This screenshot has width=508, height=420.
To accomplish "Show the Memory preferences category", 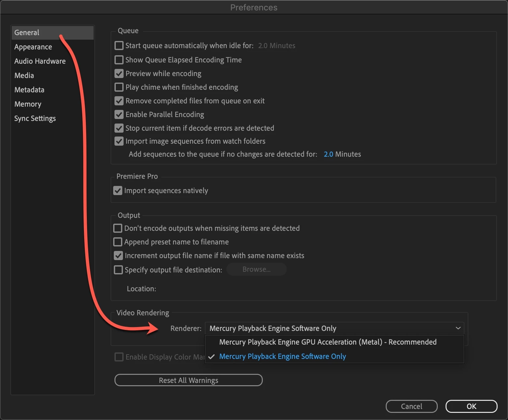I will tap(28, 104).
